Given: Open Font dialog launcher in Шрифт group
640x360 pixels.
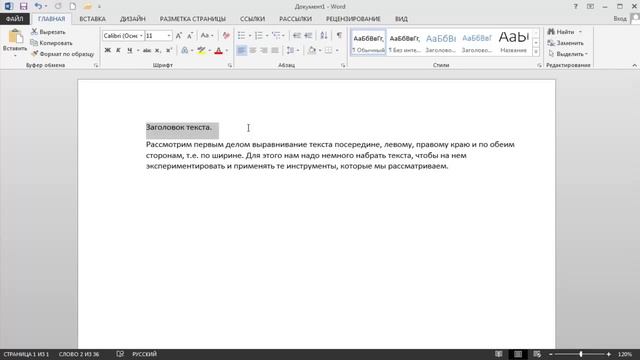Looking at the screenshot, I should (x=230, y=65).
